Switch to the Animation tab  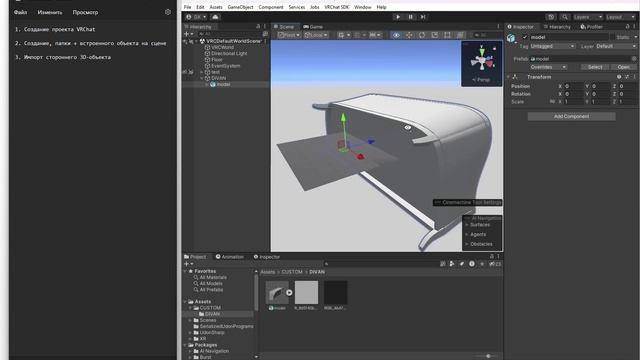229,257
